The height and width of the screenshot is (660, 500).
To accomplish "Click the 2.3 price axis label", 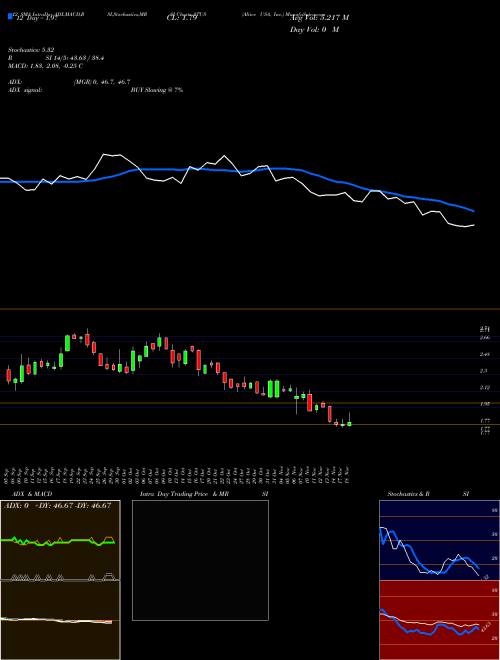I will pyautogui.click(x=483, y=371).
